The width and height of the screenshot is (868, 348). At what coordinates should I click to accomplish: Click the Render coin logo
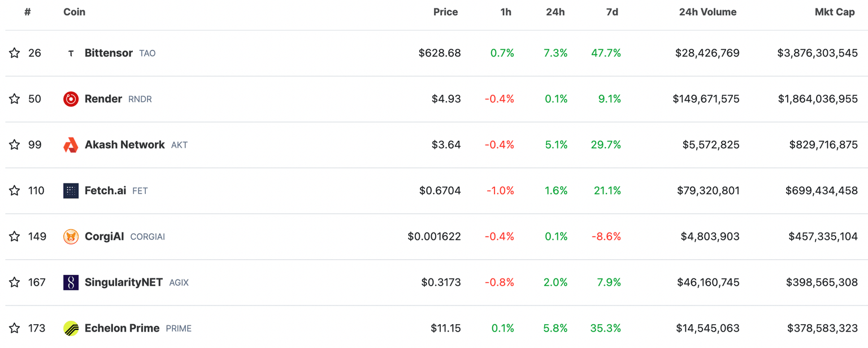click(71, 98)
